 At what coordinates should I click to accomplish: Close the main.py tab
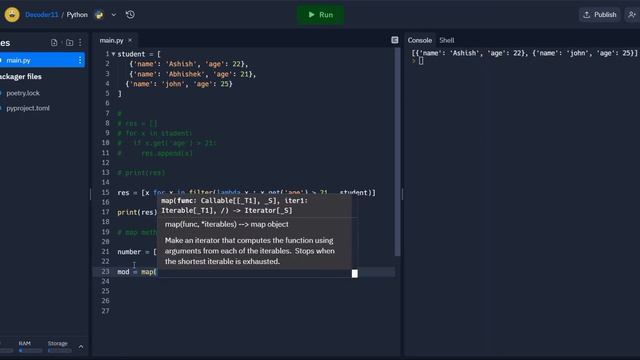(130, 40)
